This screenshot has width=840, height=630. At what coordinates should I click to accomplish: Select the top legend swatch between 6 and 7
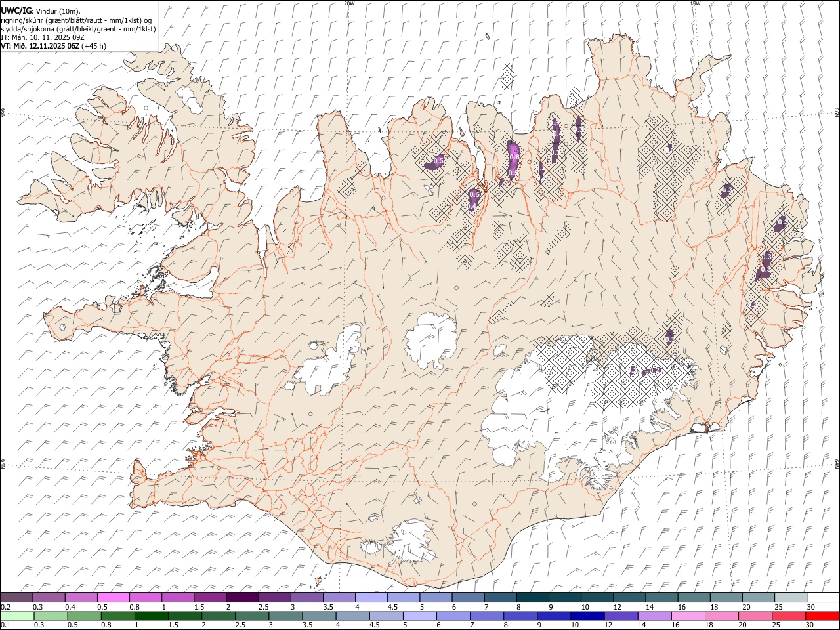pyautogui.click(x=467, y=598)
